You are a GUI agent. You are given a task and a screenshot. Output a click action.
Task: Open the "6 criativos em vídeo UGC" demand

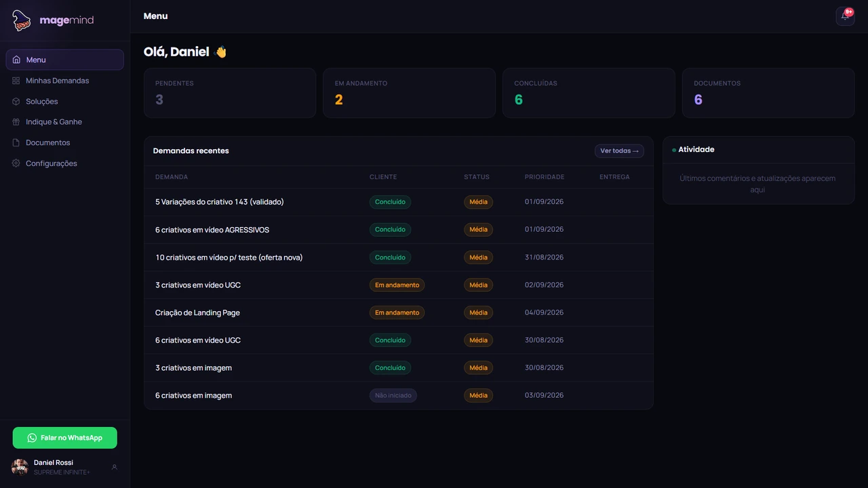(198, 340)
